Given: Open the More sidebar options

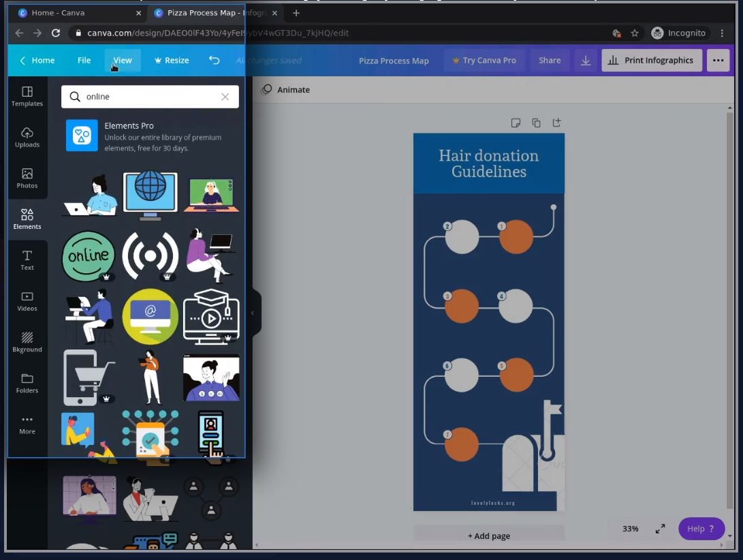Looking at the screenshot, I should [x=27, y=424].
